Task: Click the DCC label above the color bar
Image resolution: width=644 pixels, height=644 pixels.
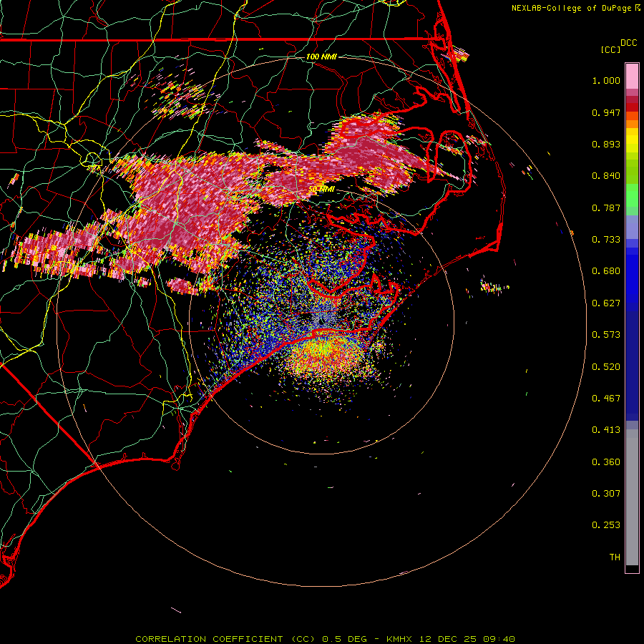Action: tap(628, 43)
